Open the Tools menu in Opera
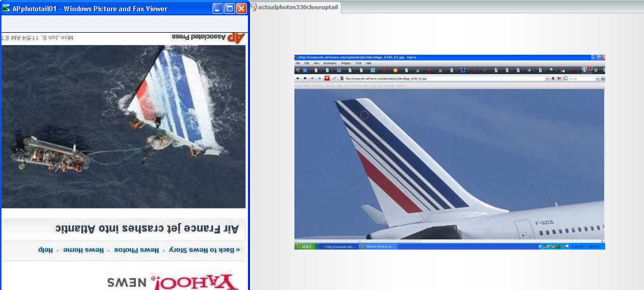Image resolution: width=644 pixels, height=290 pixels. [x=358, y=63]
